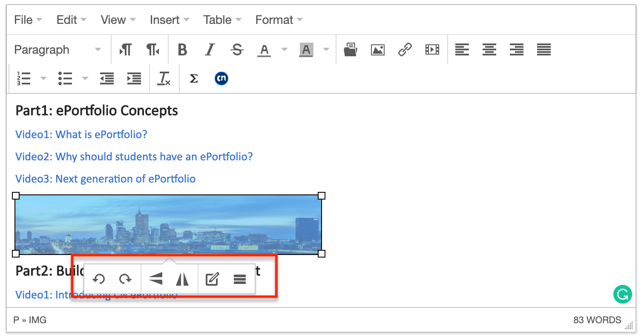Toggle bold formatting
This screenshot has height=336, width=644.
tap(182, 50)
